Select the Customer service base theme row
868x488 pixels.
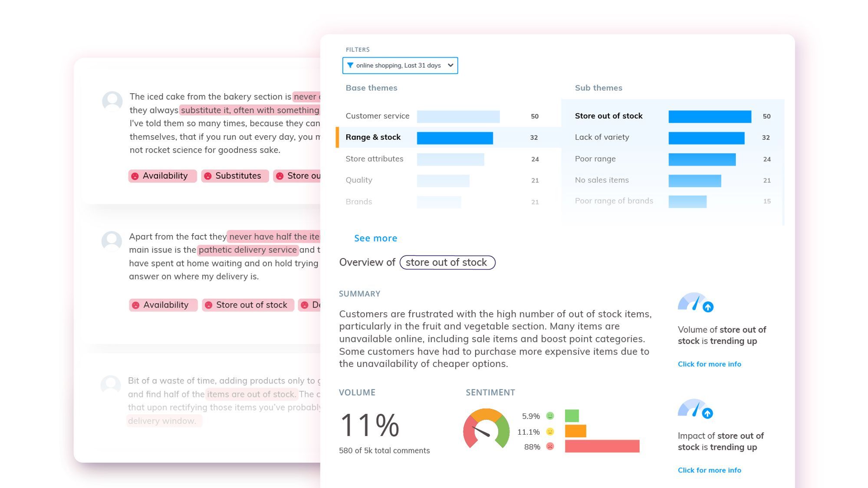tap(441, 115)
